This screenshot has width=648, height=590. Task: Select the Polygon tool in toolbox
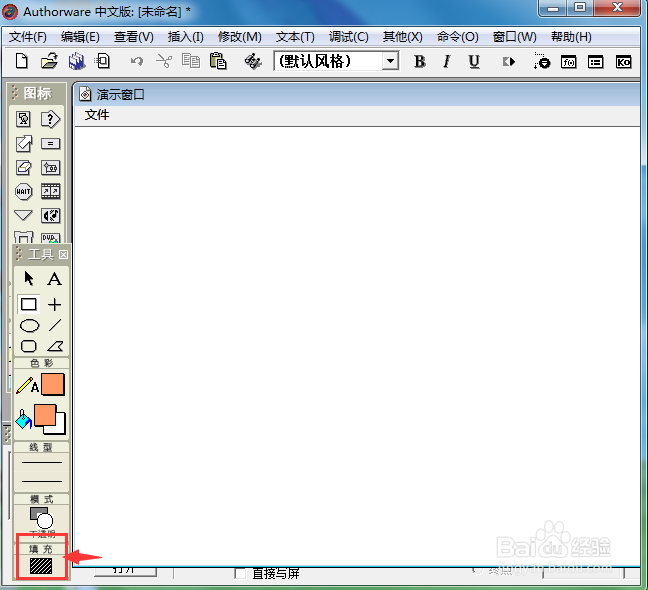tap(55, 346)
